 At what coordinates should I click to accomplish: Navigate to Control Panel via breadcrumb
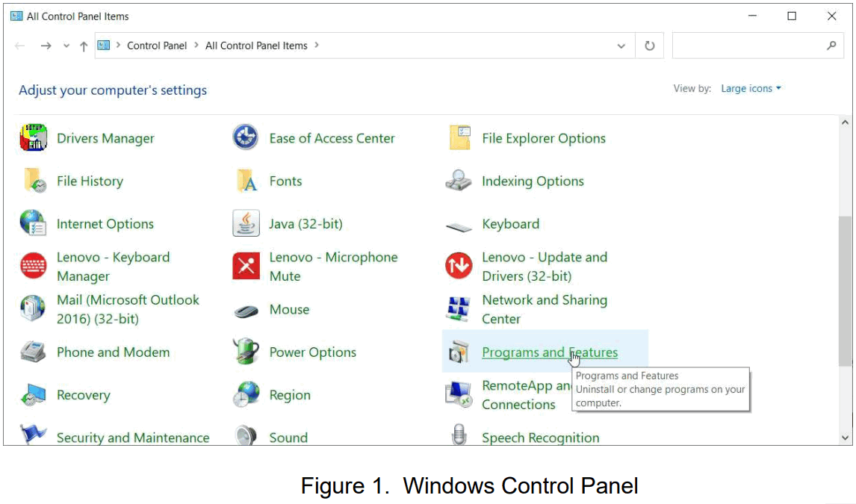(x=157, y=45)
